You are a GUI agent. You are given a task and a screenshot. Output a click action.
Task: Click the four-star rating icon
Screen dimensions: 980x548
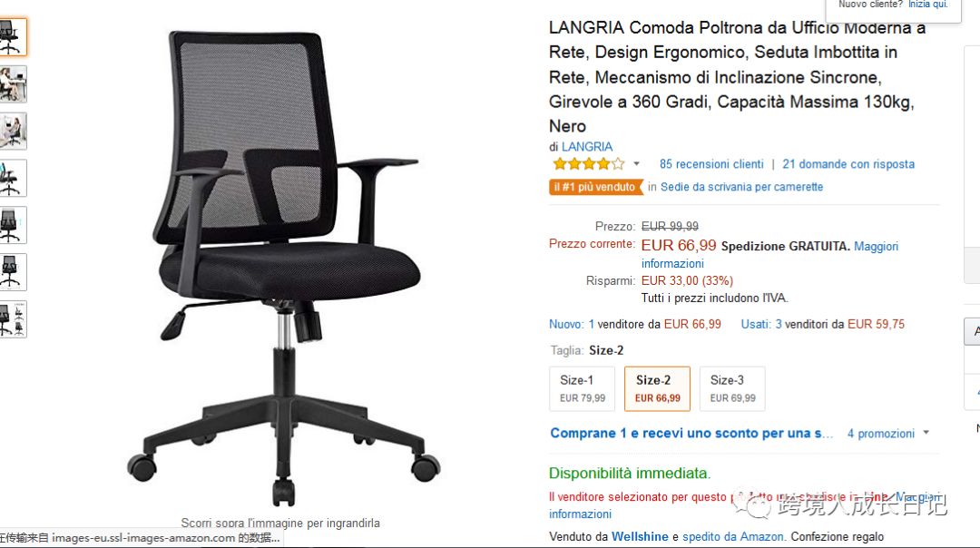589,164
